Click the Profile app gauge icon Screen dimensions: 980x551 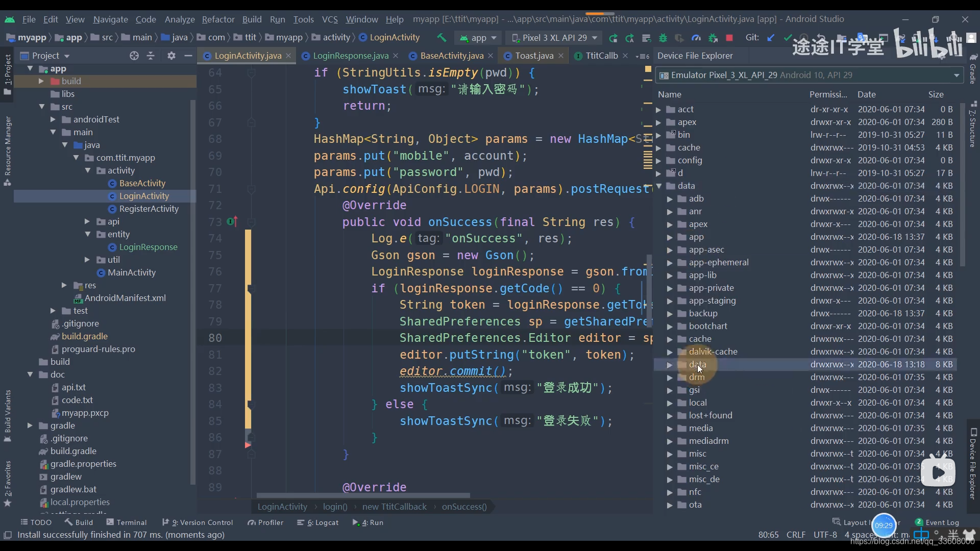696,38
